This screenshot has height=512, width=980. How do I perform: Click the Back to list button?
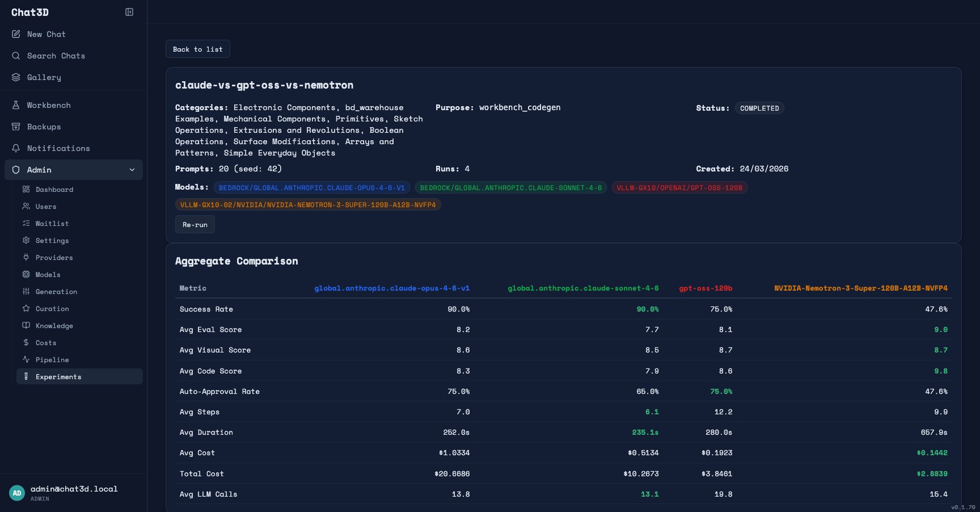(197, 49)
